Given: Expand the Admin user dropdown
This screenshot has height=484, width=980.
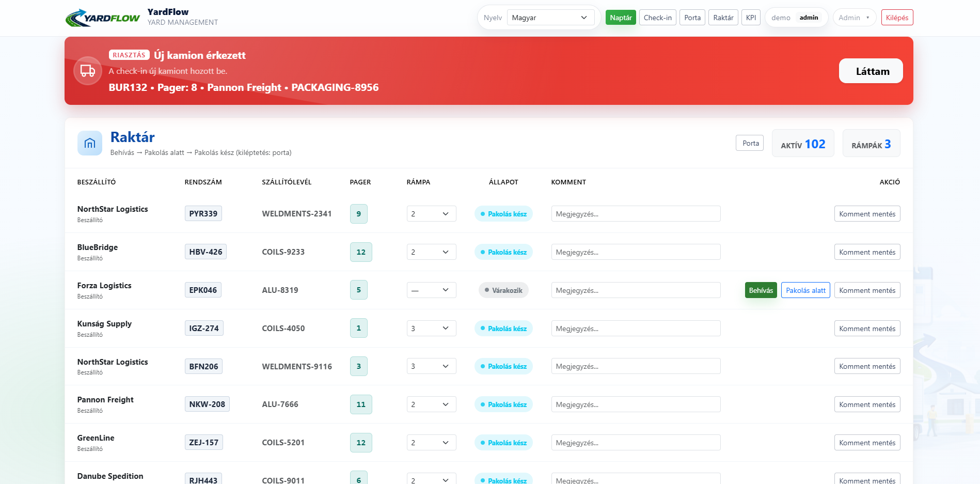Looking at the screenshot, I should (854, 18).
